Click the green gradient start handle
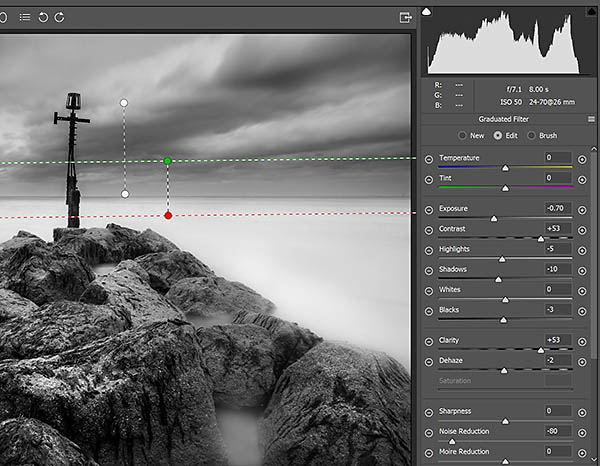Viewport: 600px width, 466px height. coord(167,160)
